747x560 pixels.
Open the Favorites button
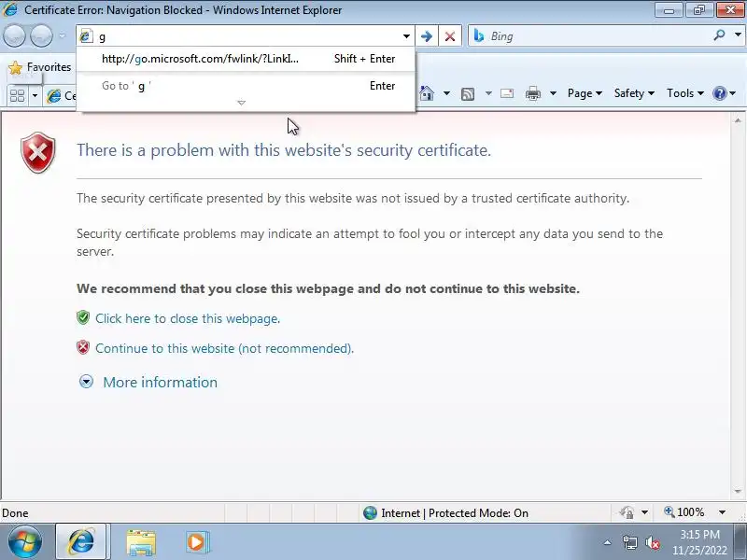[40, 67]
